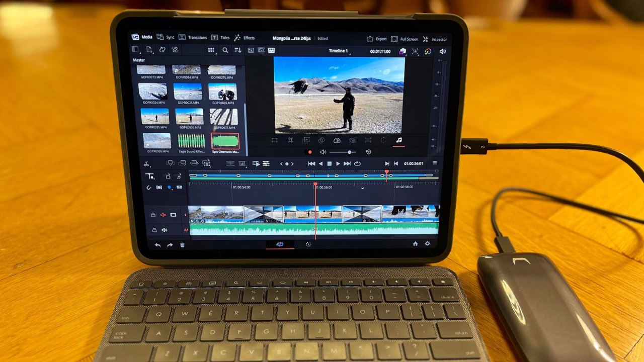Click the 00:01:11:00 duration timecode
The height and width of the screenshot is (362, 644).
[380, 51]
